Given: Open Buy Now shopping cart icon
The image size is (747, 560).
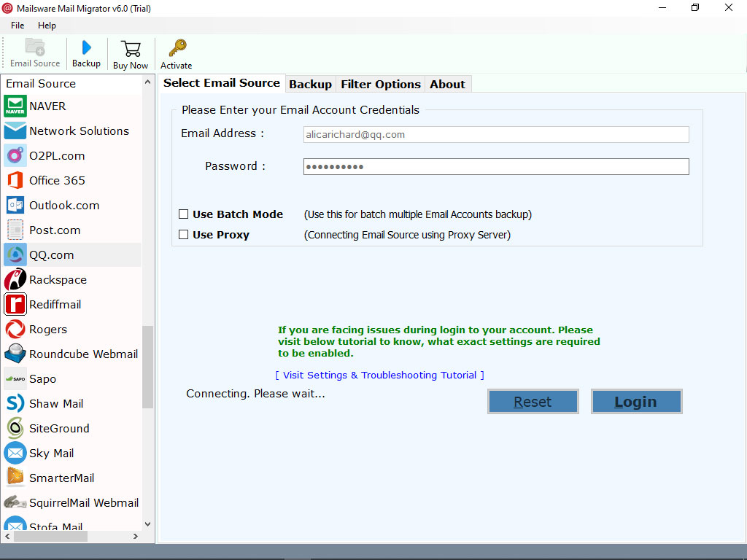Looking at the screenshot, I should coord(131,49).
